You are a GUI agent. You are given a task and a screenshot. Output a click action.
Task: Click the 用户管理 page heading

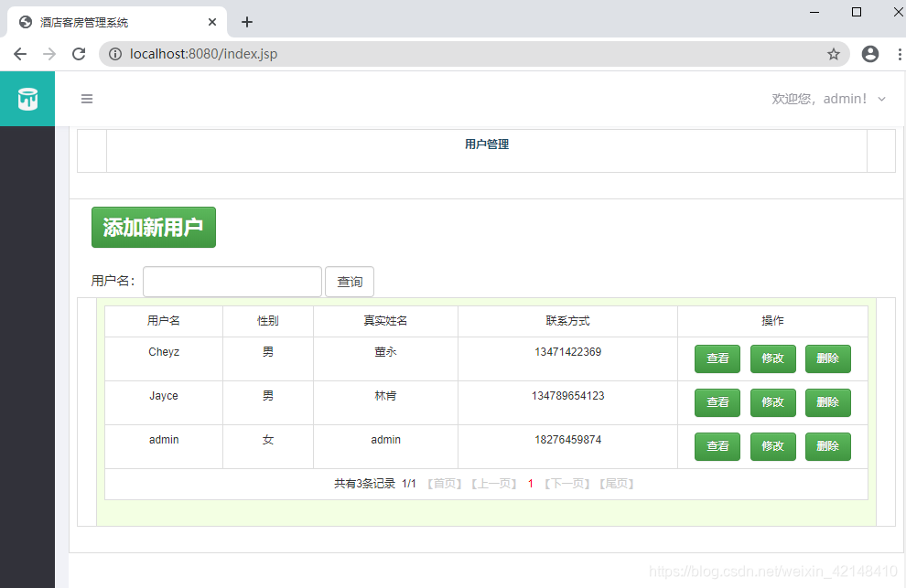[487, 144]
